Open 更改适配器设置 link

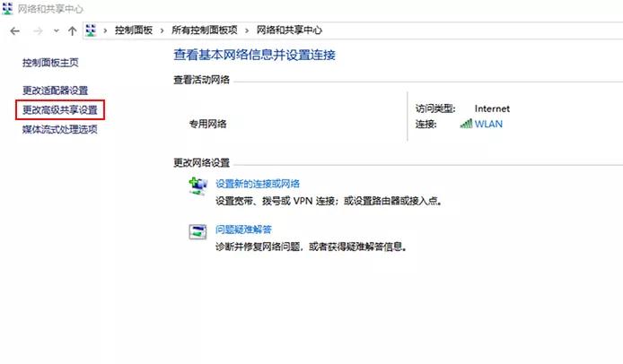[56, 91]
